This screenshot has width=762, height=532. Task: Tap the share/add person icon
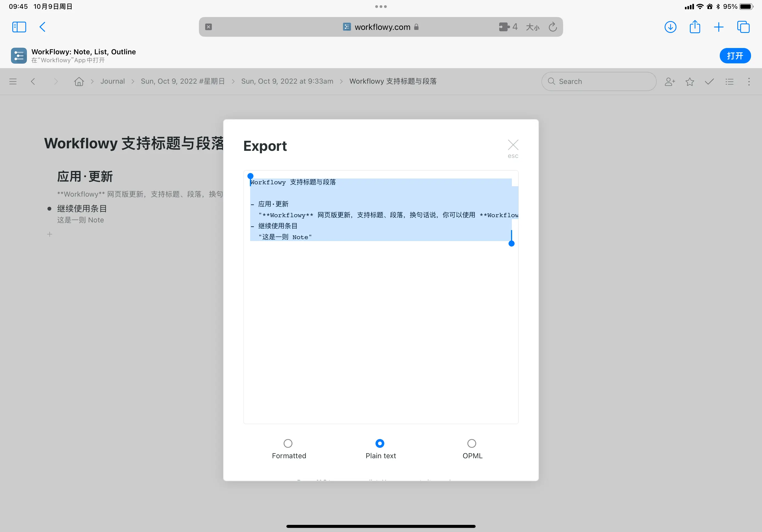(x=670, y=82)
